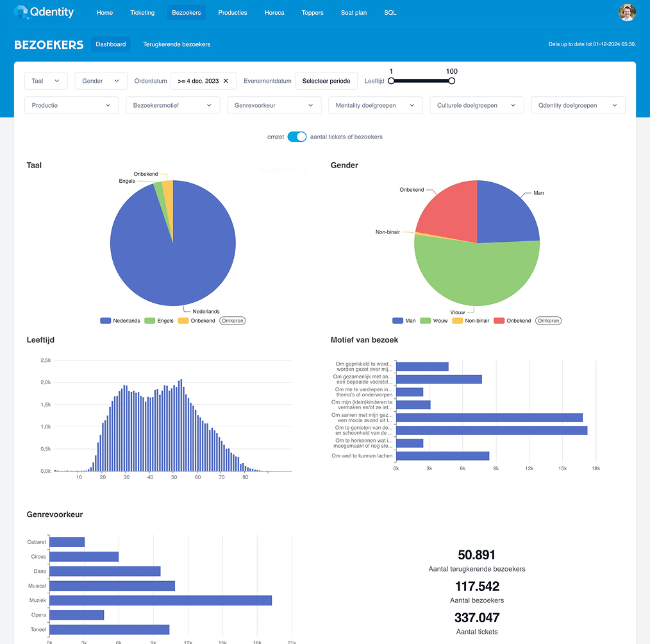Click Omkeren button under Gender chart
Viewport: 650px width, 644px height.
click(549, 321)
